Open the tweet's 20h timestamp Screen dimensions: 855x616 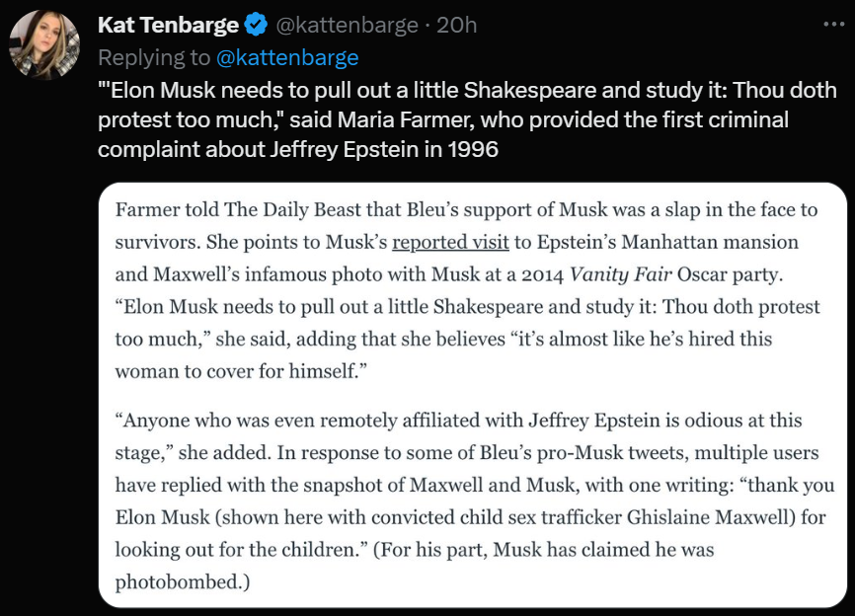click(x=457, y=26)
